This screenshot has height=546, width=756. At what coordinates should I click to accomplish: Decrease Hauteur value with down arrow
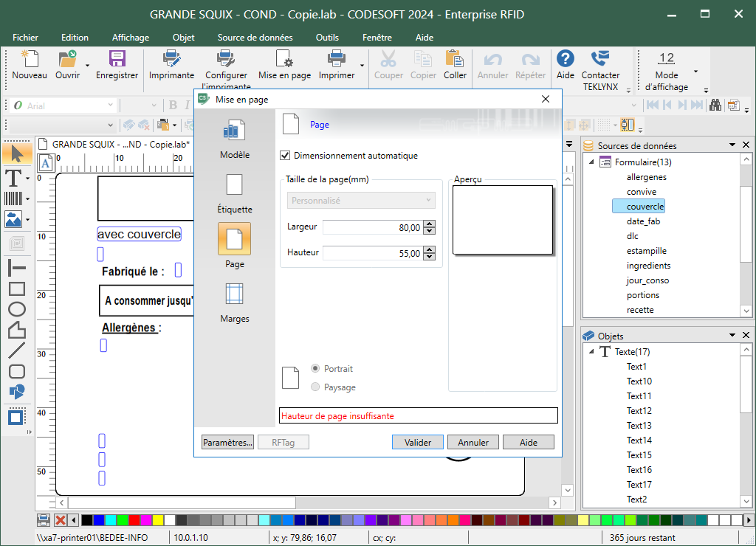coord(429,256)
